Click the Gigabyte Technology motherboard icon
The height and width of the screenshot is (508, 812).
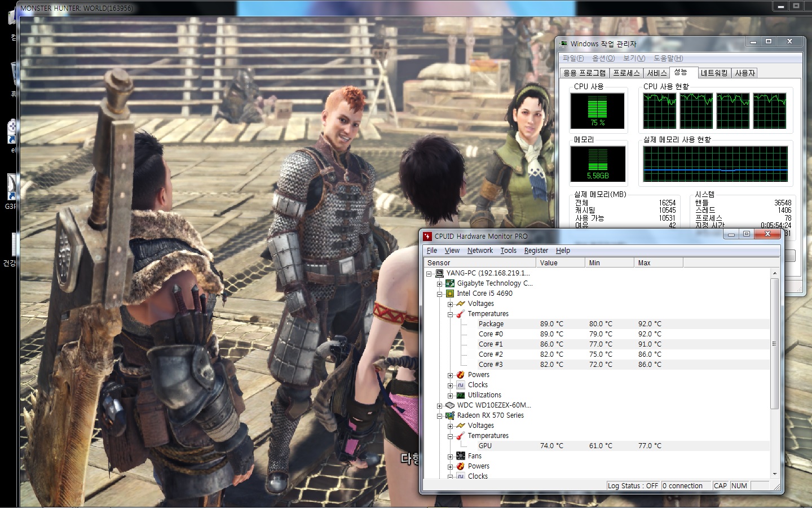click(x=450, y=283)
